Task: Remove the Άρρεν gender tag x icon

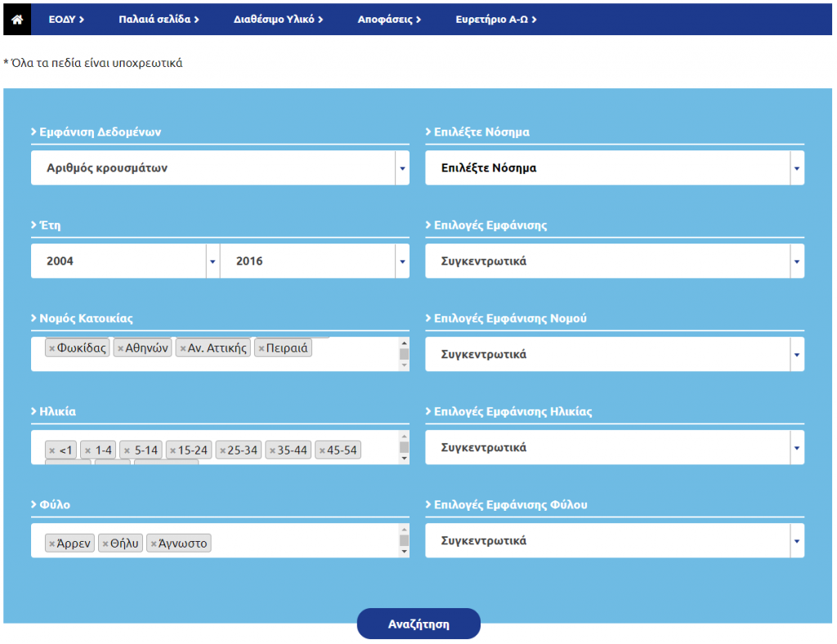Action: [x=52, y=543]
